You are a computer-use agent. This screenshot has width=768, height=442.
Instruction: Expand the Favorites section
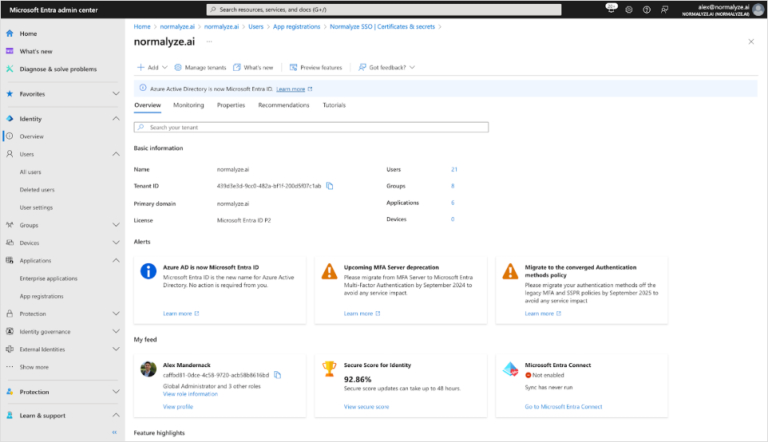(115, 94)
